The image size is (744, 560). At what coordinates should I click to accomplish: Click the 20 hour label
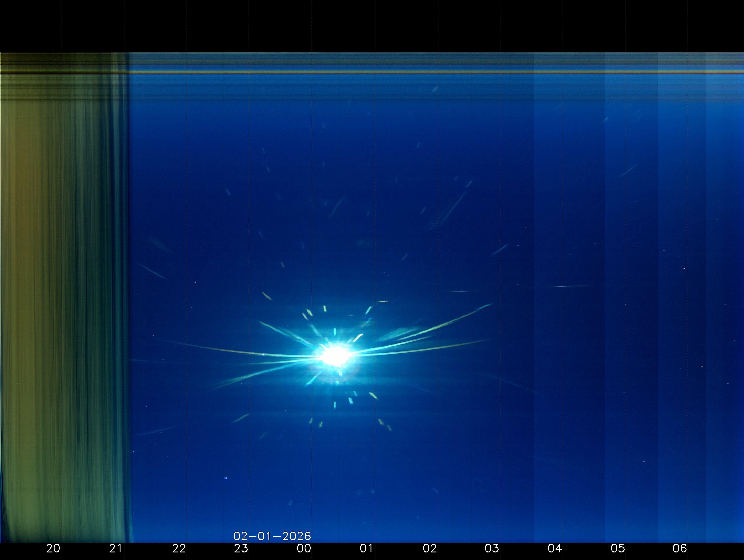tap(53, 549)
